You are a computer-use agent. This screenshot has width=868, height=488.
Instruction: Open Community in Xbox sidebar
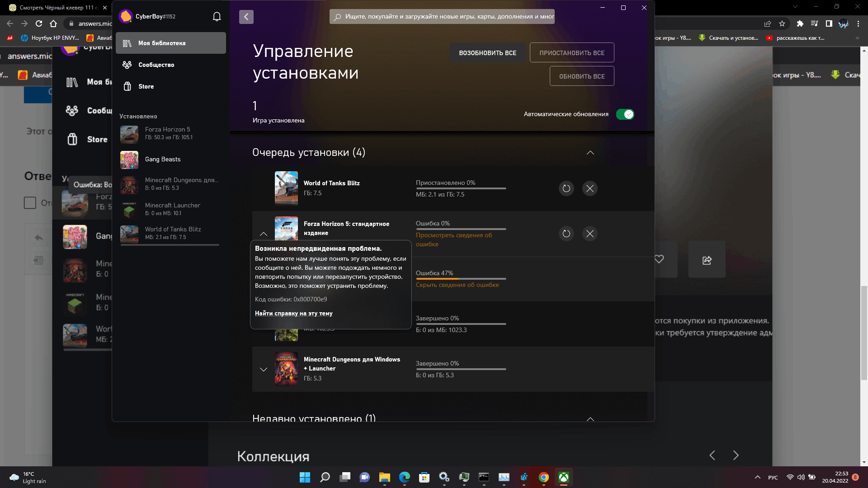(171, 65)
